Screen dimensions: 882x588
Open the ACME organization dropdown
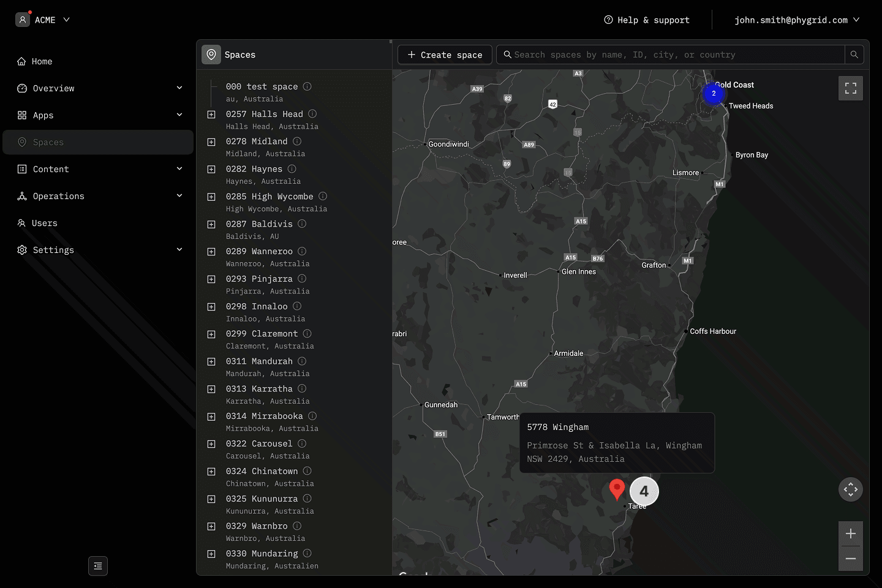tap(43, 20)
